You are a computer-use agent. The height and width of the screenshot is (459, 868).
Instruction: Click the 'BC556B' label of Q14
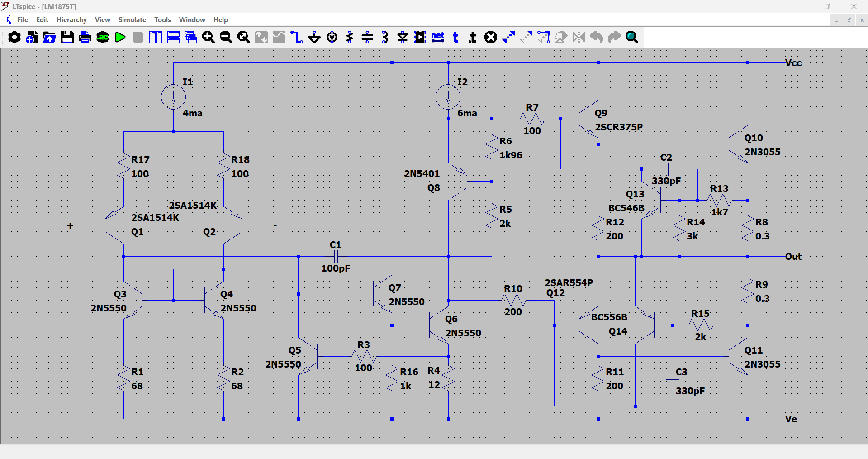tap(609, 317)
